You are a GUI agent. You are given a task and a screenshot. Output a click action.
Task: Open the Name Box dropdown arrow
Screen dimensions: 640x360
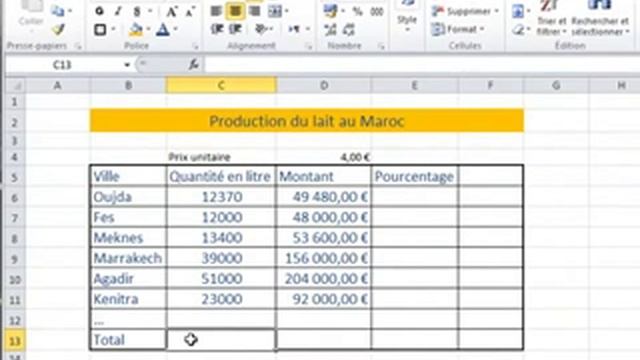click(127, 64)
